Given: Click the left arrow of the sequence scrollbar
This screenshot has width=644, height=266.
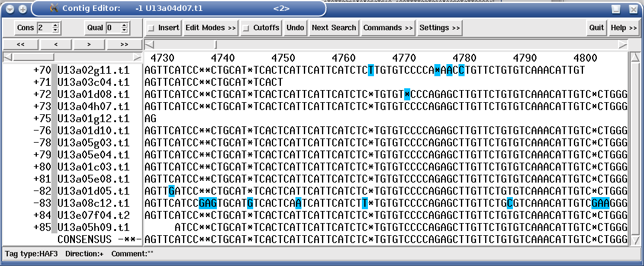Looking at the screenshot, I should point(149,45).
